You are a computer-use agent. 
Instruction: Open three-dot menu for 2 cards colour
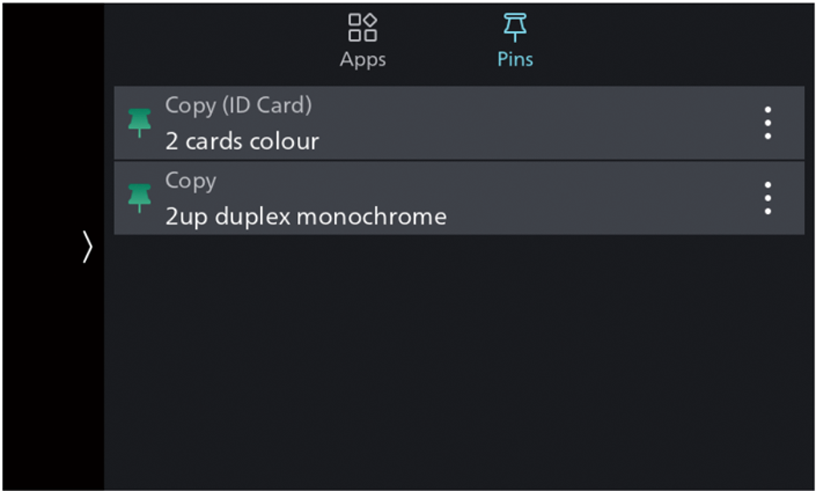(767, 122)
